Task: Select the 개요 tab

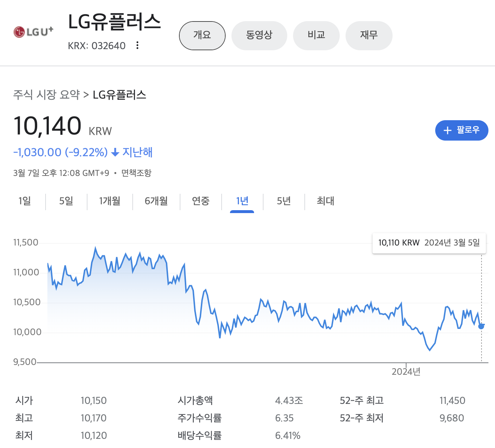Action: 202,35
